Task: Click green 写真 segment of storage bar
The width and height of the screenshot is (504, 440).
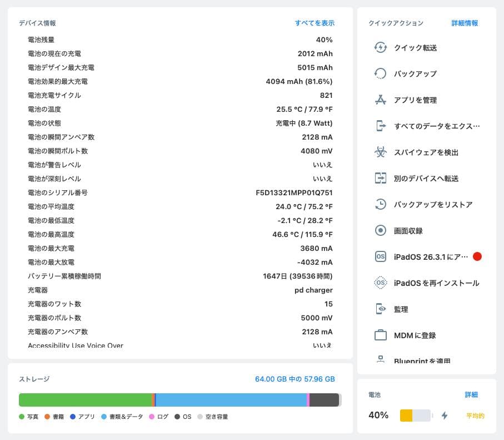Action: coord(85,400)
